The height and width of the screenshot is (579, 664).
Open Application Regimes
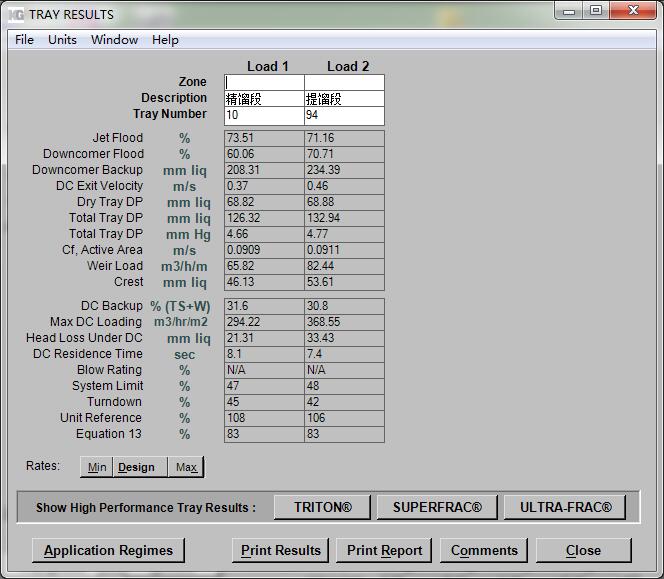(x=108, y=550)
